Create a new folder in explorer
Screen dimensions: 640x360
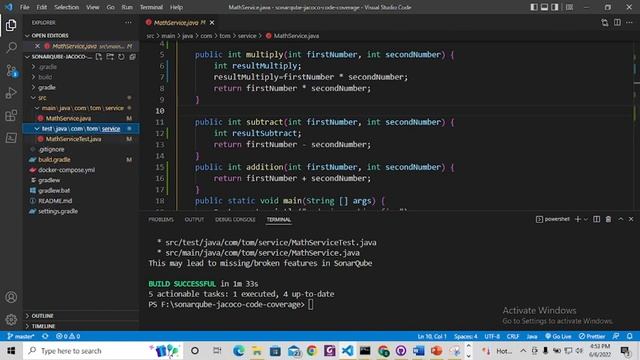[x=110, y=57]
